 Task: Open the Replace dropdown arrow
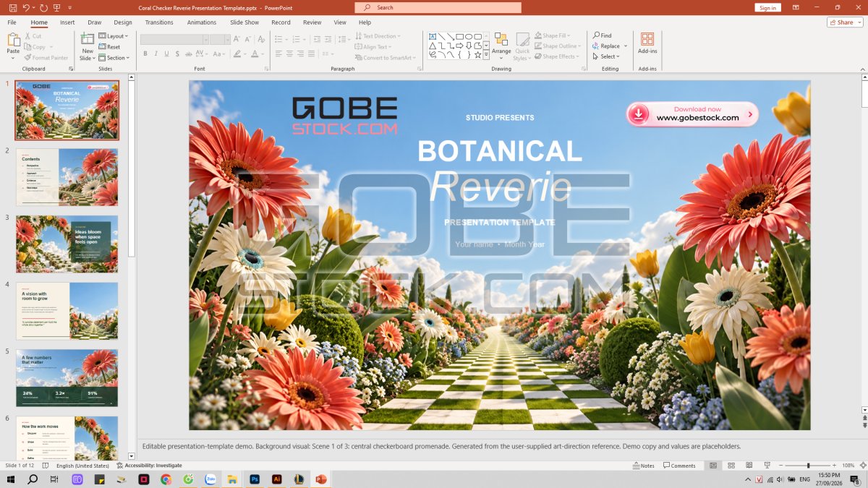[x=626, y=46]
